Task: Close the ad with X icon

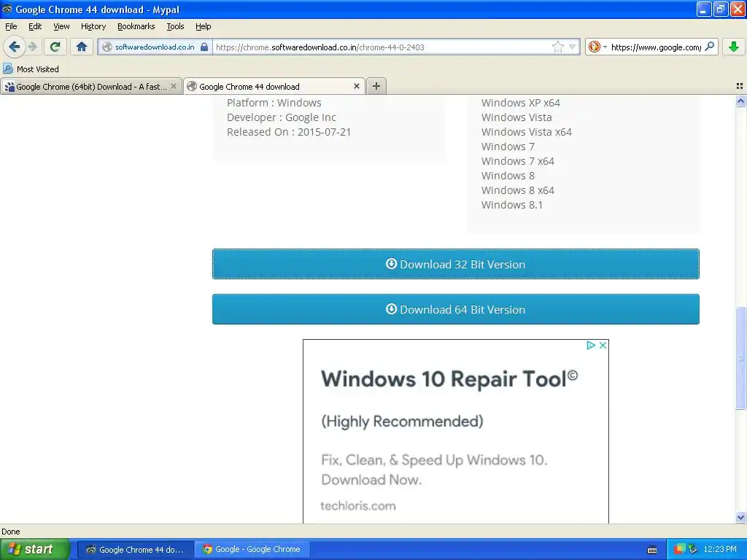Action: [x=603, y=345]
